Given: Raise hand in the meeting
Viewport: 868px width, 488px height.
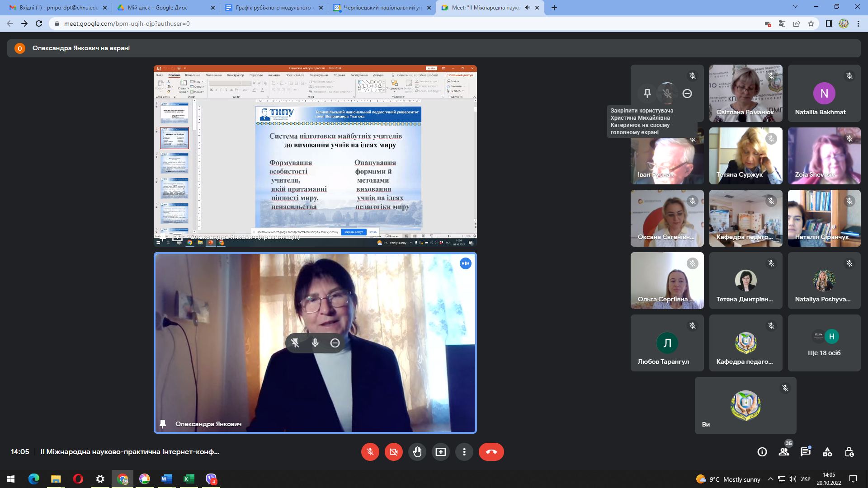Looking at the screenshot, I should click(x=417, y=452).
